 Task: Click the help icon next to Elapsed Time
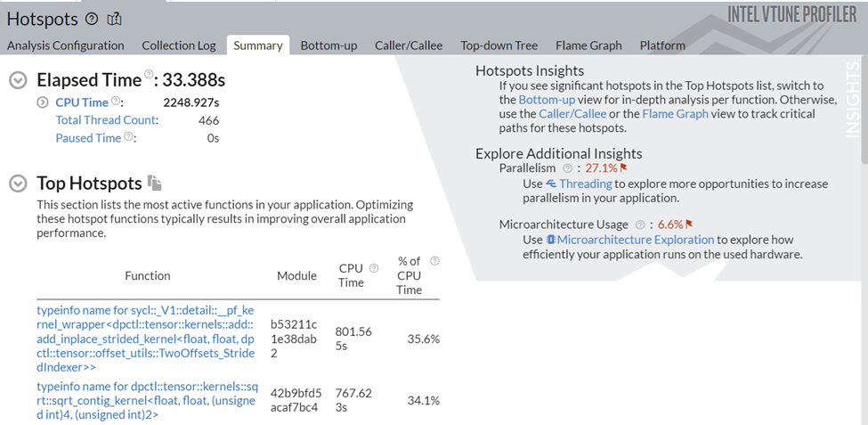[x=149, y=74]
